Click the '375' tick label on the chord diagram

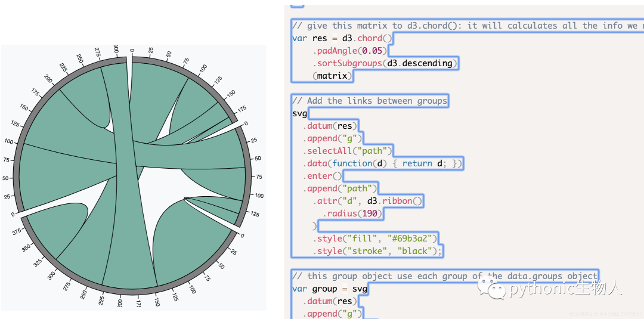pyautogui.click(x=17, y=231)
